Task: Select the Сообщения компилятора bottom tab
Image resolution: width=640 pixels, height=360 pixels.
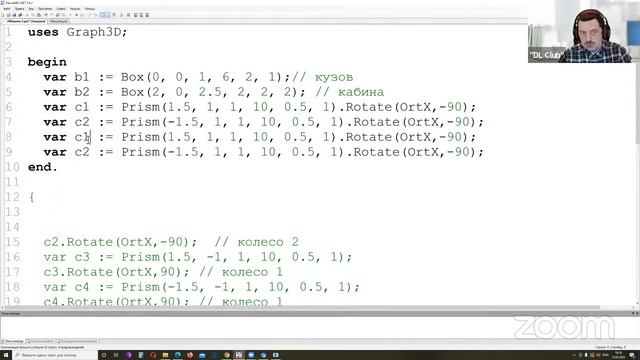Action: (x=77, y=341)
